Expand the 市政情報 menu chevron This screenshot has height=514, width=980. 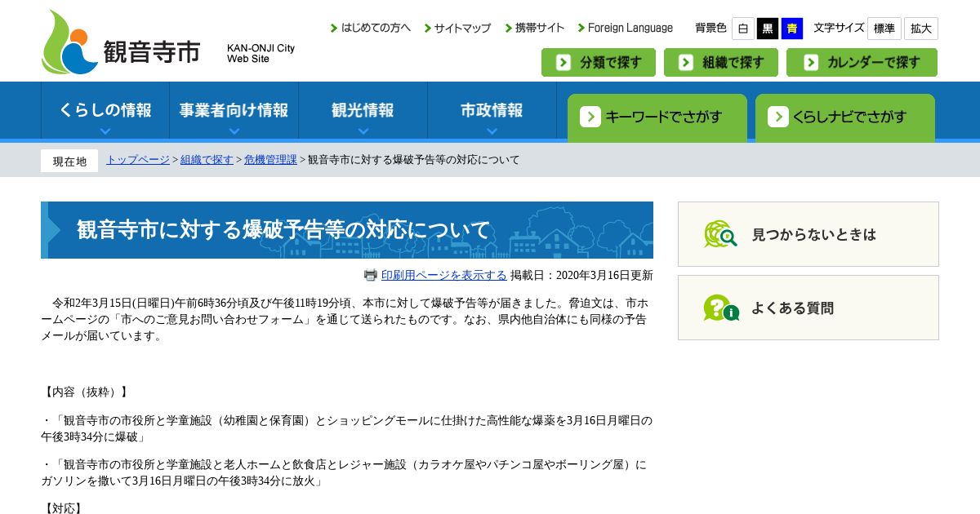(492, 131)
